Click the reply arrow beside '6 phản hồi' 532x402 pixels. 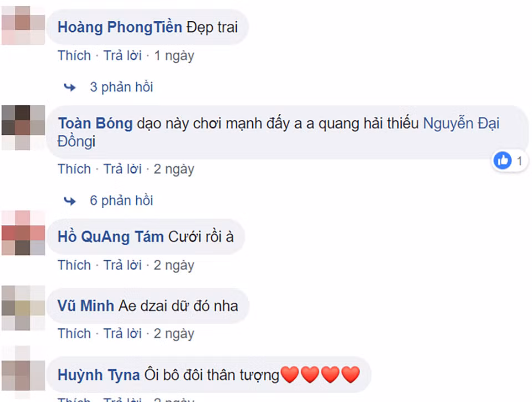coord(69,200)
